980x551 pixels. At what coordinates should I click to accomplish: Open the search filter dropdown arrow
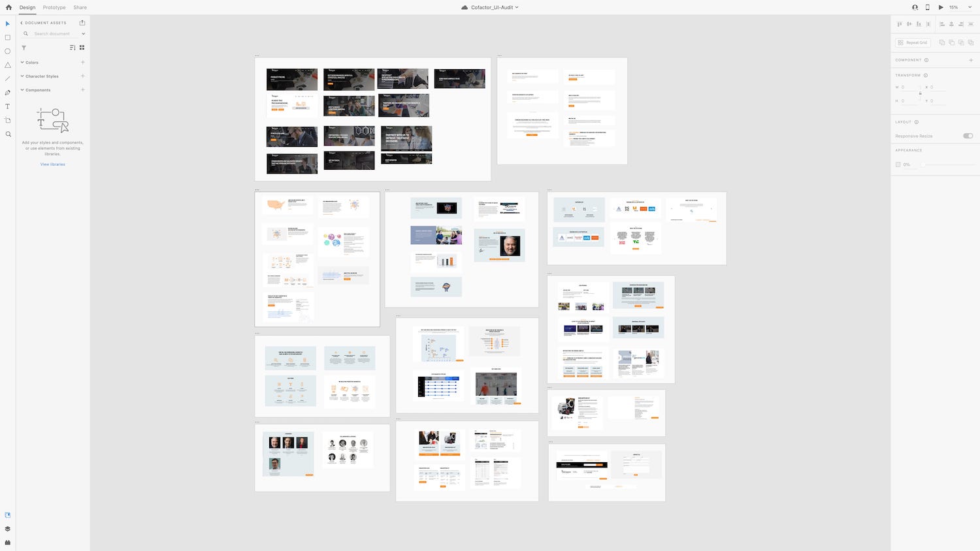pyautogui.click(x=83, y=33)
